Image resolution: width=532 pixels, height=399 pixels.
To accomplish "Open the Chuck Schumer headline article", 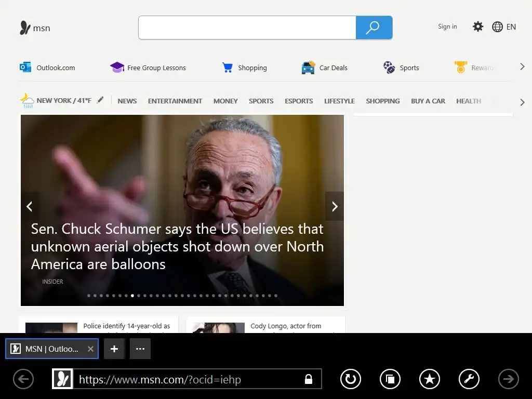I will [x=177, y=247].
